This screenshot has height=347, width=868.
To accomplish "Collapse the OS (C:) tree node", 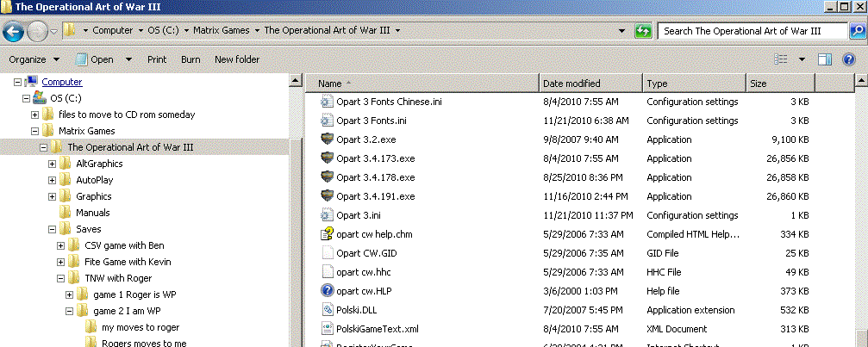I will pyautogui.click(x=26, y=98).
